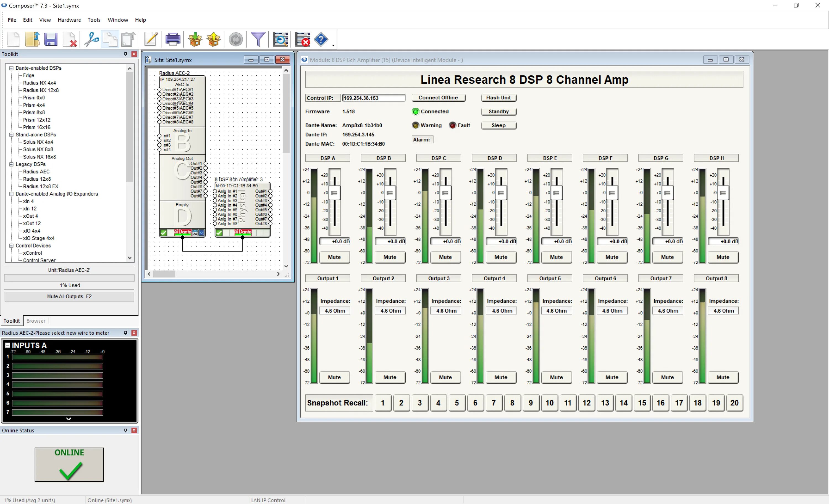Recall snapshot number 12
This screenshot has height=504, width=829.
[x=586, y=403]
